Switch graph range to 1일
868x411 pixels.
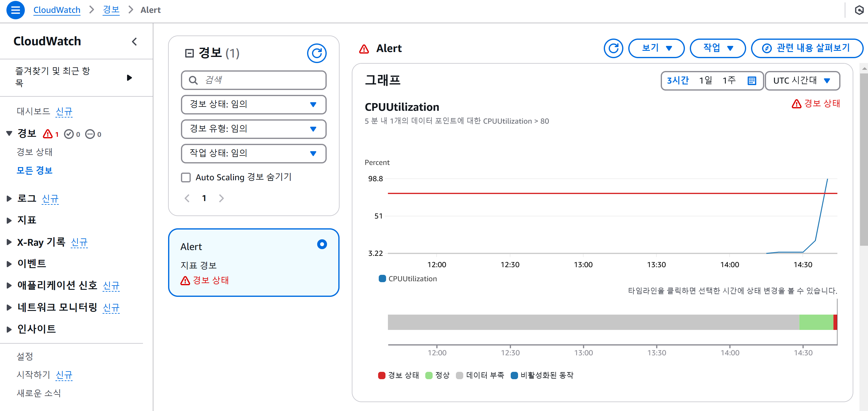click(x=705, y=80)
